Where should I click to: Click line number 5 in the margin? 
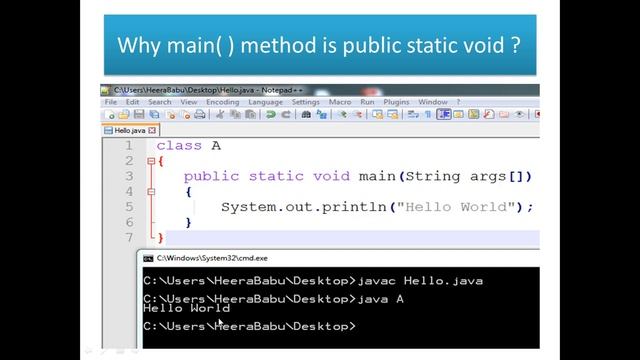(x=129, y=207)
